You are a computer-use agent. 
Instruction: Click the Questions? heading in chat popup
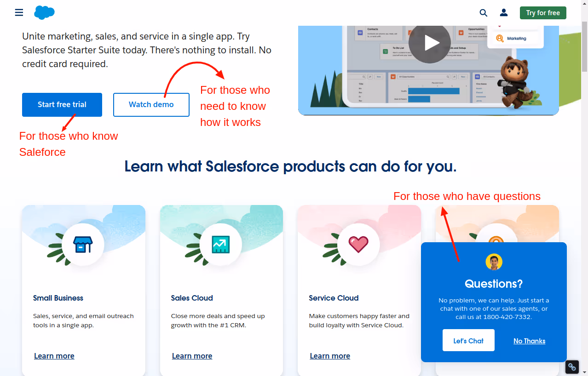494,284
